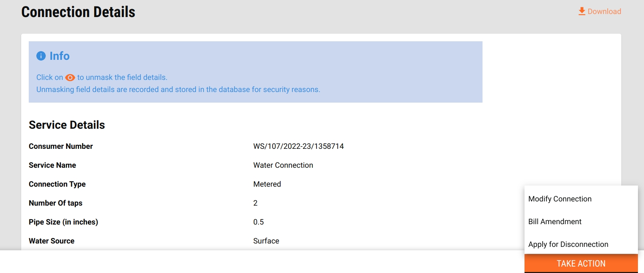644x273 pixels.
Task: Click the Connection Details page heading
Action: click(78, 12)
